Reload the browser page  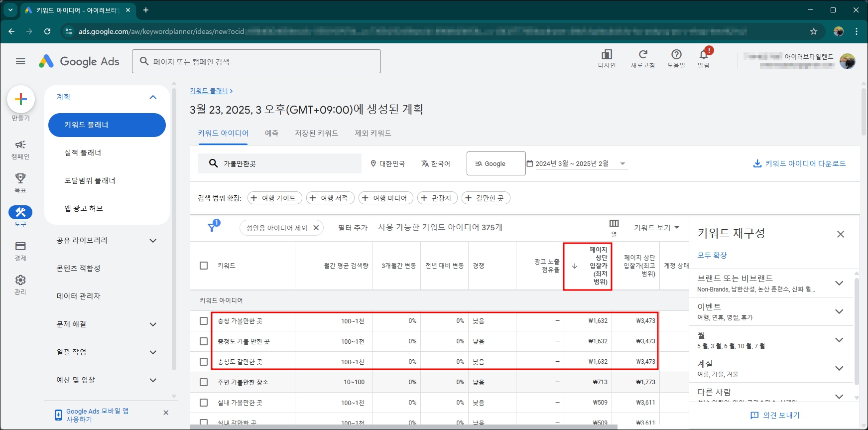pos(47,31)
